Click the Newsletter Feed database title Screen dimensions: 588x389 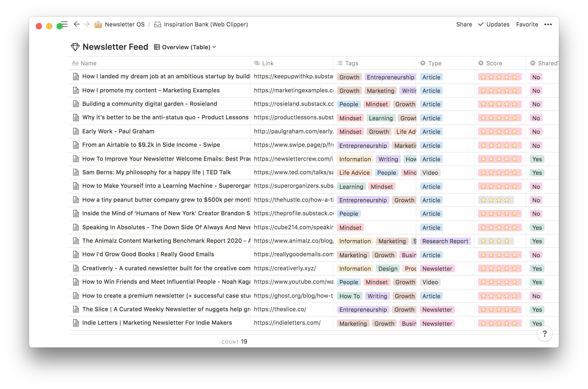pyautogui.click(x=115, y=47)
